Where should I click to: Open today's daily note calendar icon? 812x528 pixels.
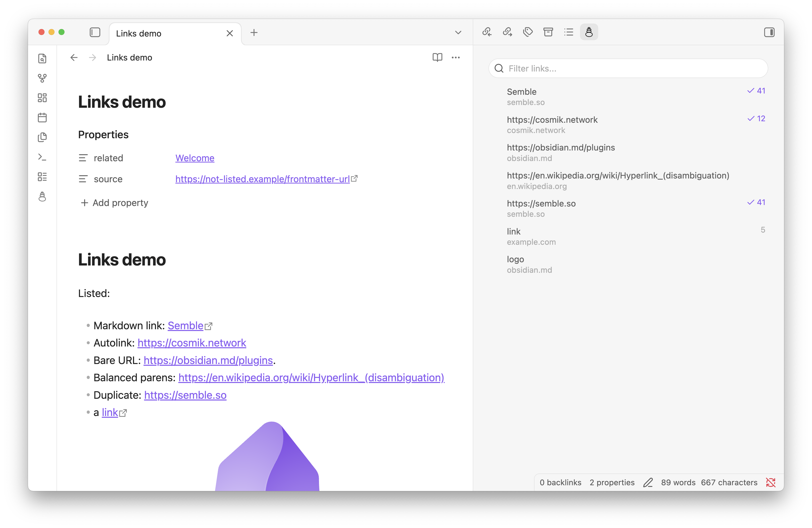click(x=42, y=118)
